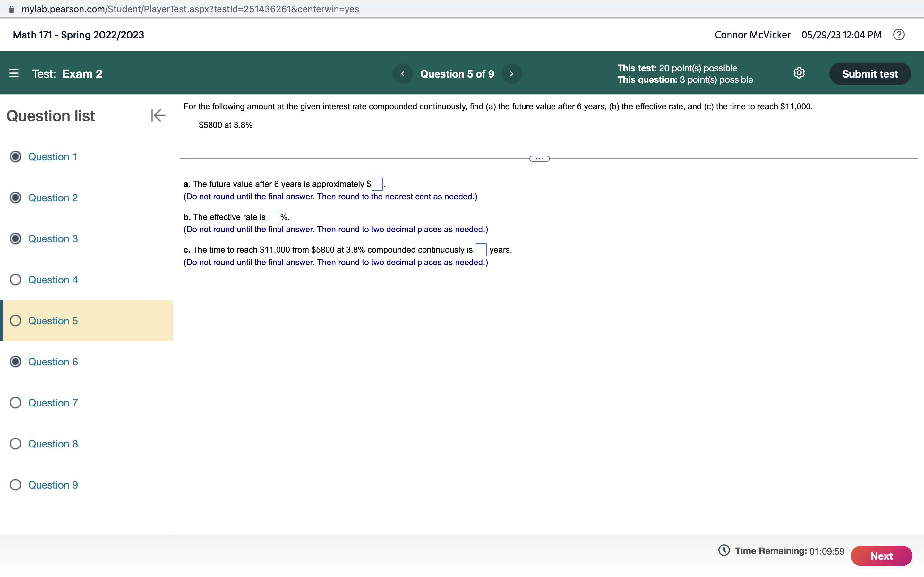Open the hamburger menu next to Test: Exam 2
The height and width of the screenshot is (577, 924).
pos(14,74)
